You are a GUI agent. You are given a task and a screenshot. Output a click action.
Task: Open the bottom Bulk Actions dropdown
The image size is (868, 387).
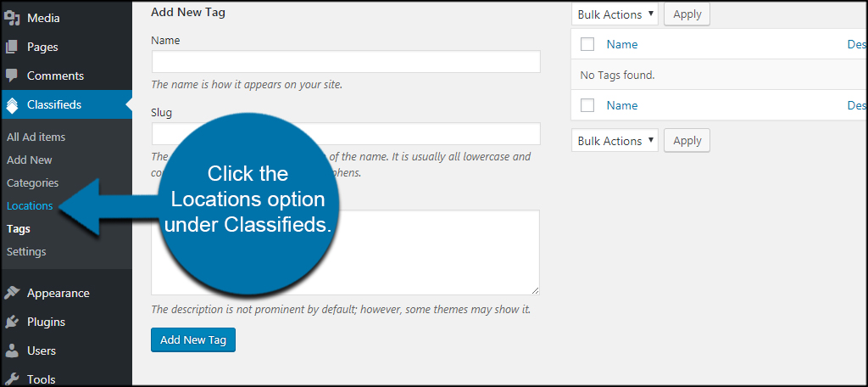pyautogui.click(x=615, y=141)
